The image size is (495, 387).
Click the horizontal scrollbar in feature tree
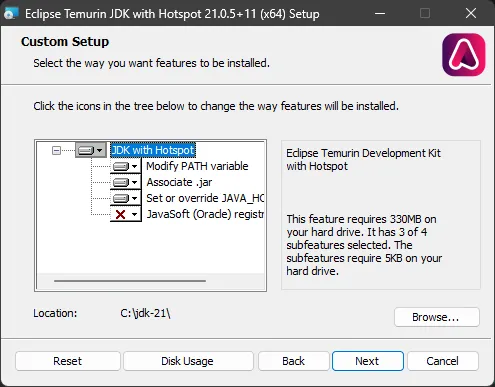tap(130, 281)
